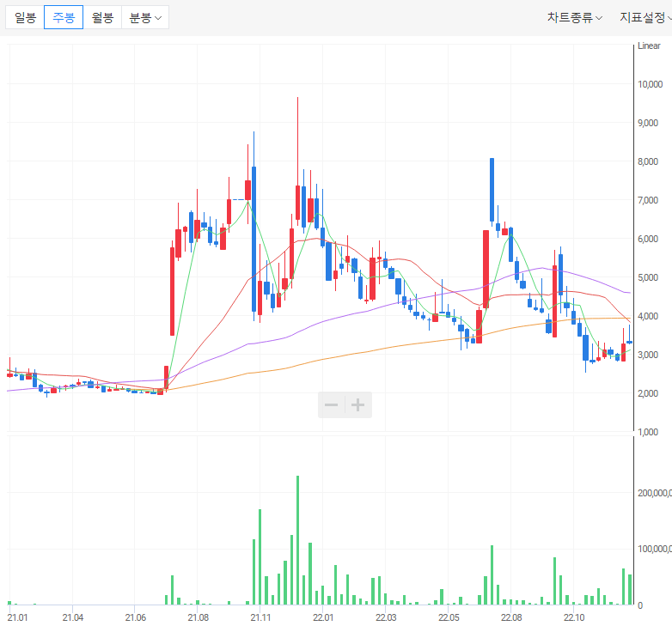The height and width of the screenshot is (632, 672).
Task: Open the 지표설정 indicator settings dropdown
Action: pos(645,17)
